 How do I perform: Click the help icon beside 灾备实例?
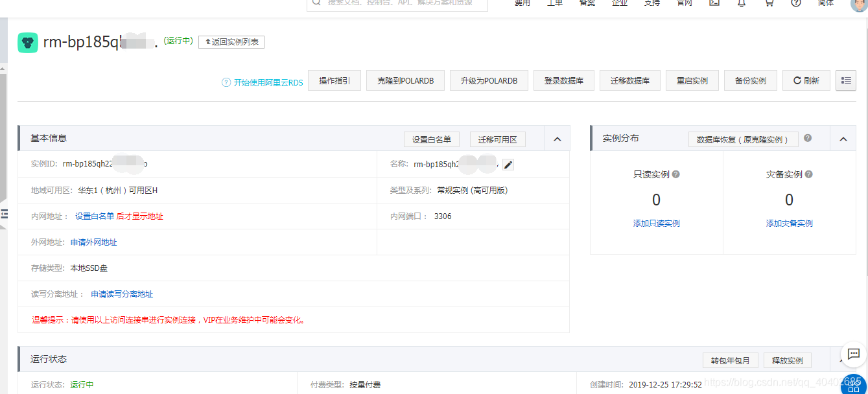click(x=808, y=174)
